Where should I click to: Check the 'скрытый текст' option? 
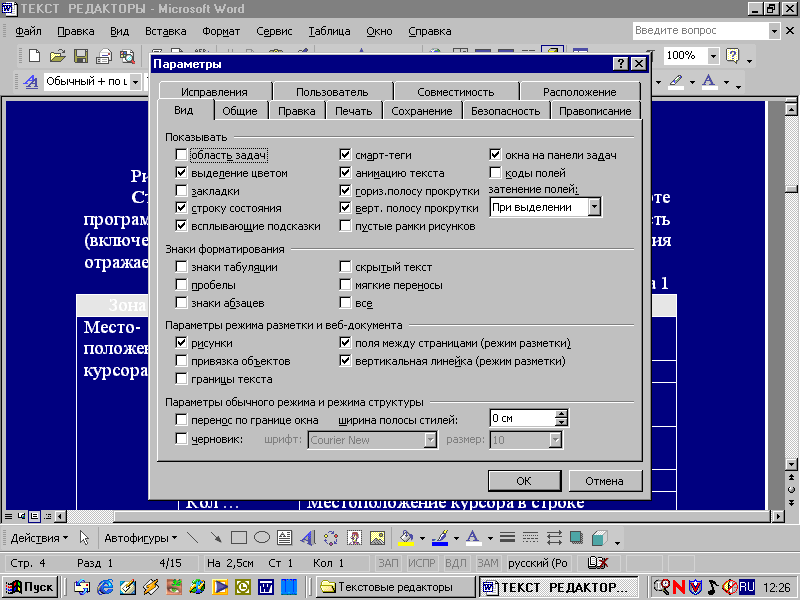tap(345, 267)
